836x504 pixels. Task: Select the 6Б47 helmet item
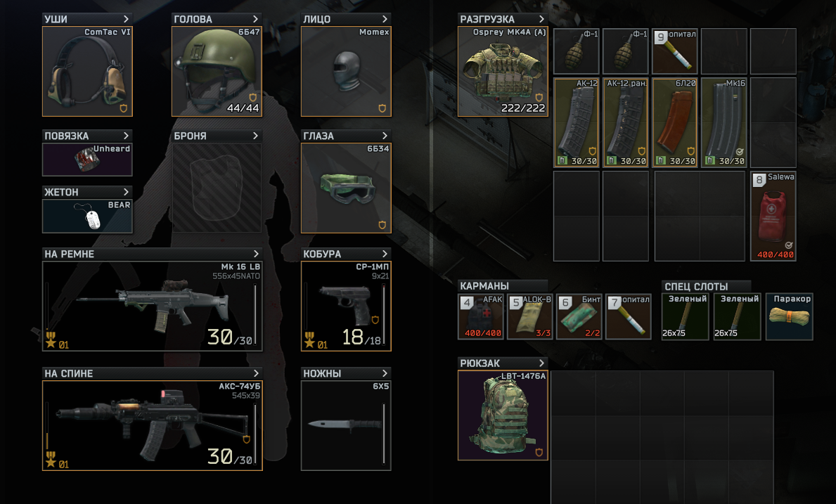(x=217, y=72)
